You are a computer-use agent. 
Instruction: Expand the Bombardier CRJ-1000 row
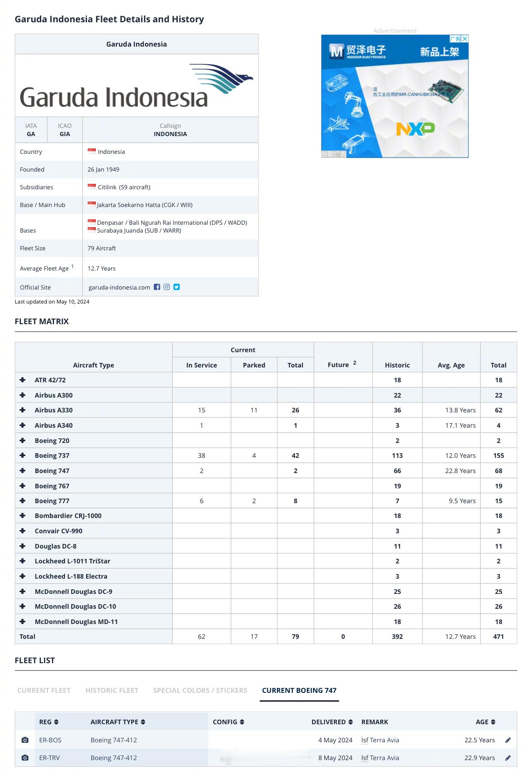pos(23,516)
